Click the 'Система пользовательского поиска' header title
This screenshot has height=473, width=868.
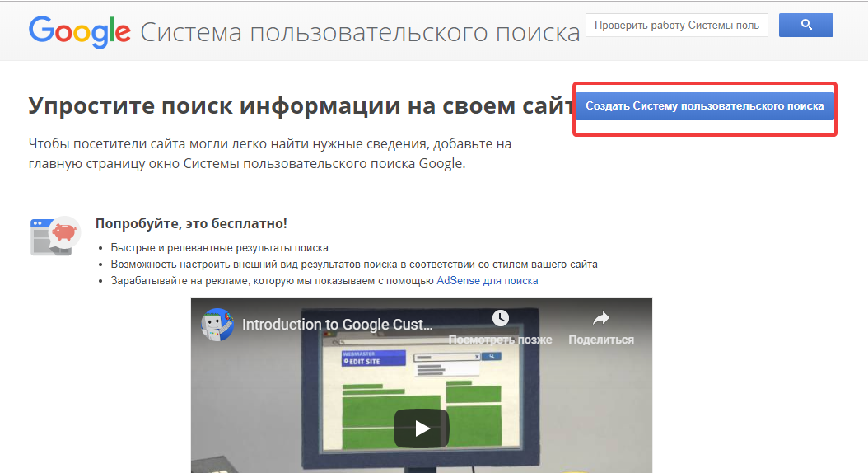360,33
